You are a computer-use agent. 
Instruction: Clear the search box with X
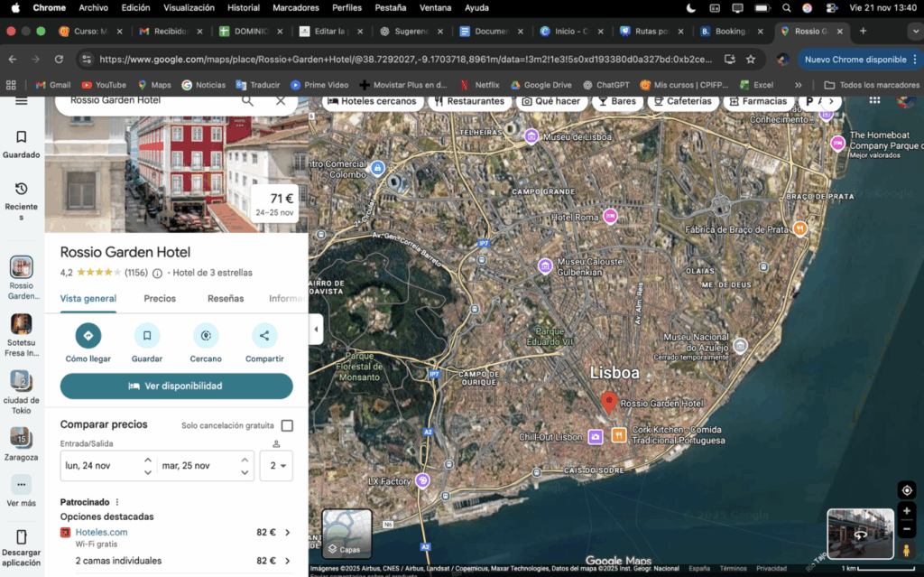(x=281, y=100)
